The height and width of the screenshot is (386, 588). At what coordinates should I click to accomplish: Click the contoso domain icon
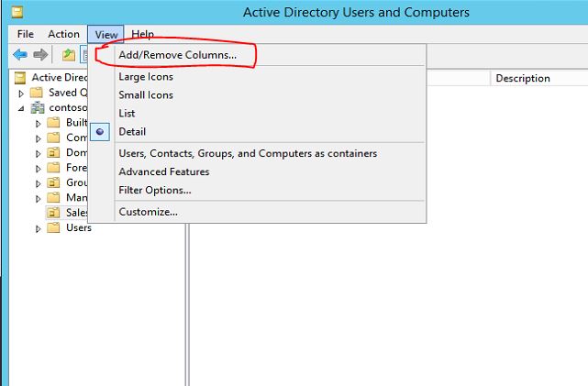[x=38, y=107]
